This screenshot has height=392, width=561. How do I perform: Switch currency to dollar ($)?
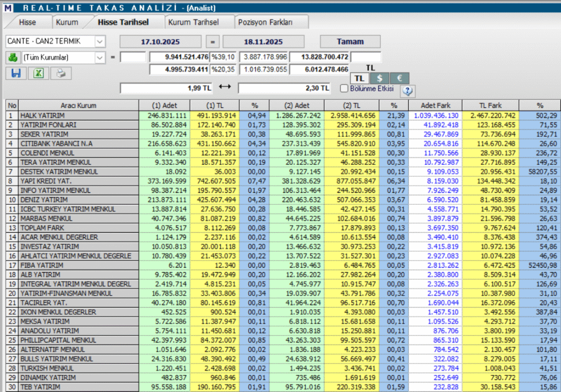(x=380, y=78)
